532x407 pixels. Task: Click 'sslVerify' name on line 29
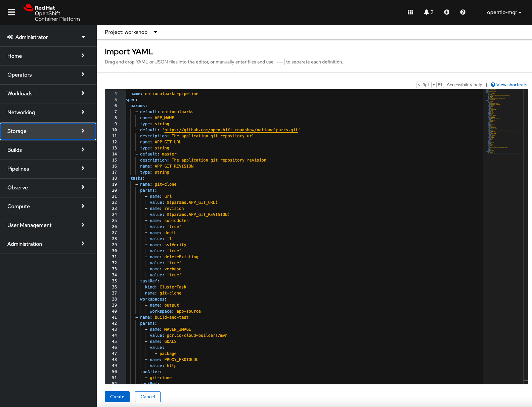(175, 245)
